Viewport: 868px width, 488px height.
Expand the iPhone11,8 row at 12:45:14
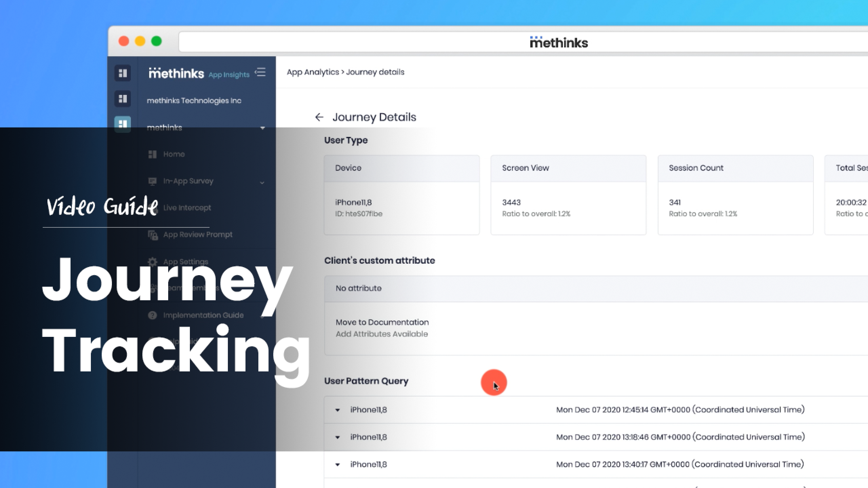pos(337,410)
